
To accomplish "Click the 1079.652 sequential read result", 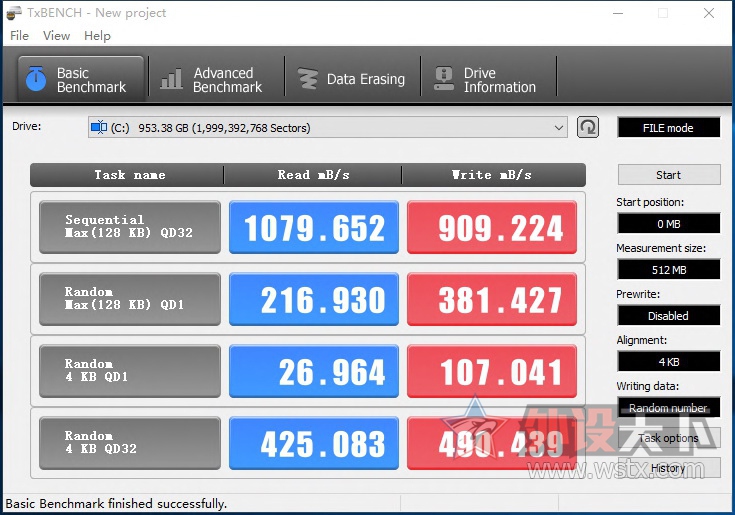I will pos(314,227).
